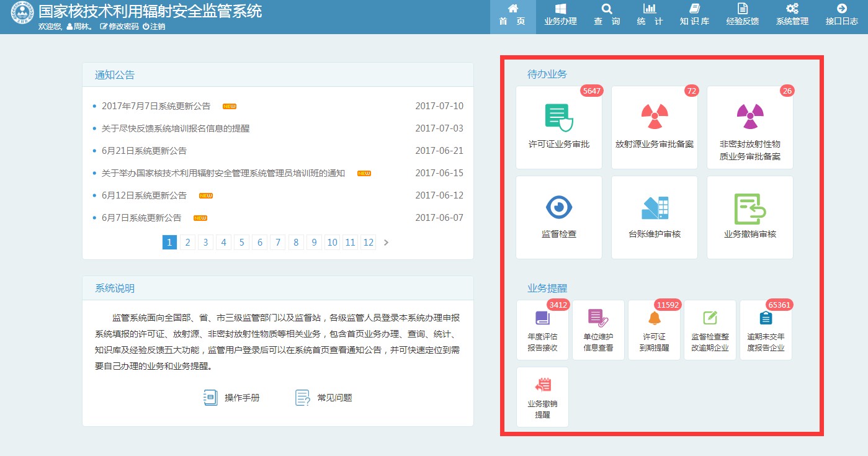Open 单位维护信息查看 icon

coord(598,318)
